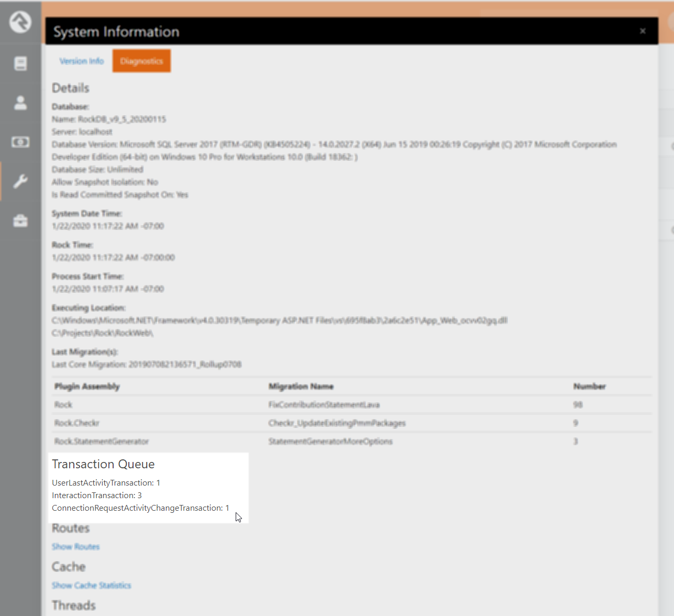
Task: Click the Rock RMS logo icon
Action: coord(20,22)
